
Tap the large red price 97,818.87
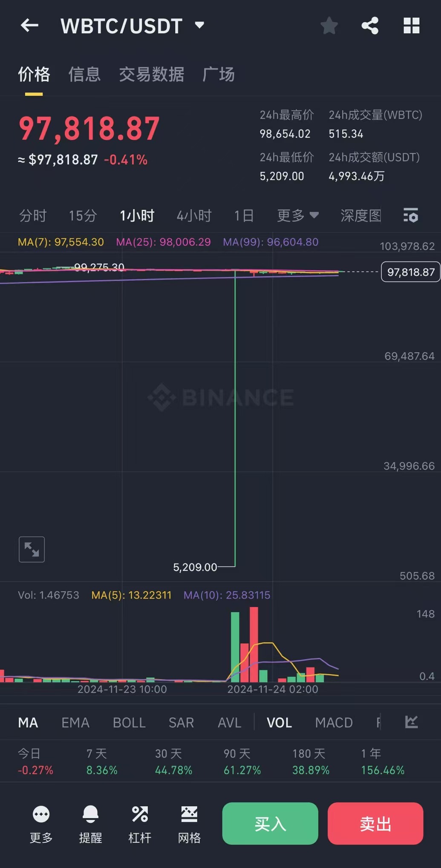(89, 129)
